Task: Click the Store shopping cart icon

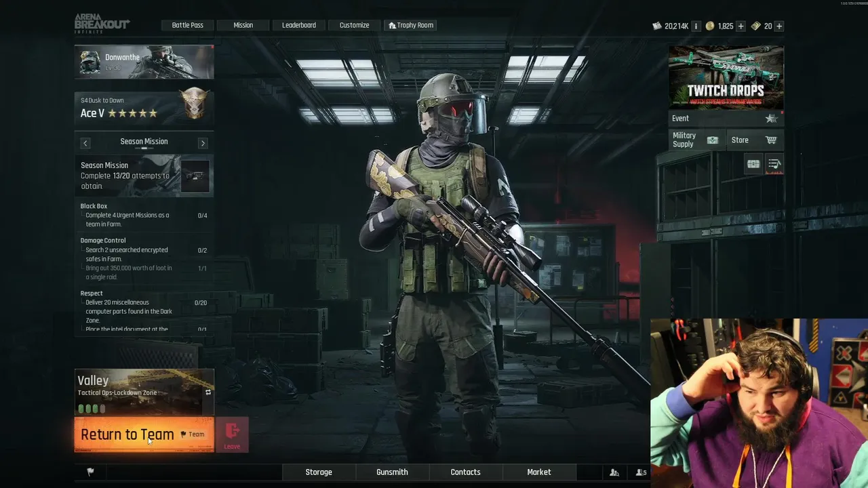Action: tap(771, 140)
